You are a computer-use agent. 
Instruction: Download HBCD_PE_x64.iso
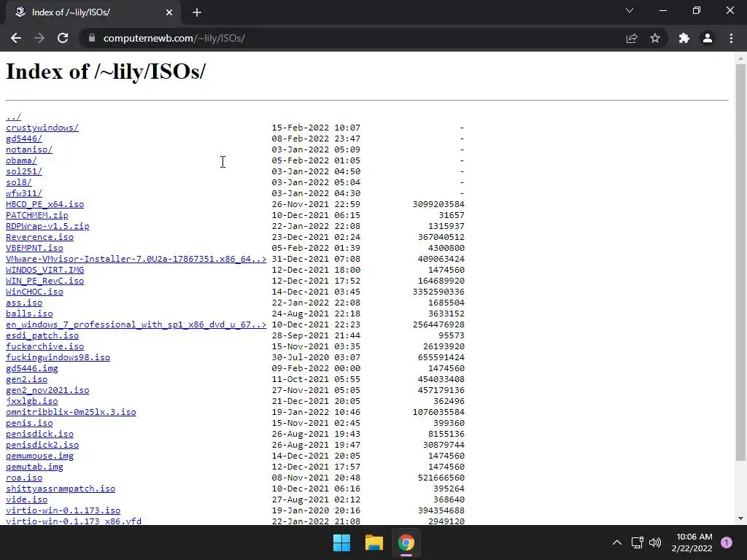point(44,204)
